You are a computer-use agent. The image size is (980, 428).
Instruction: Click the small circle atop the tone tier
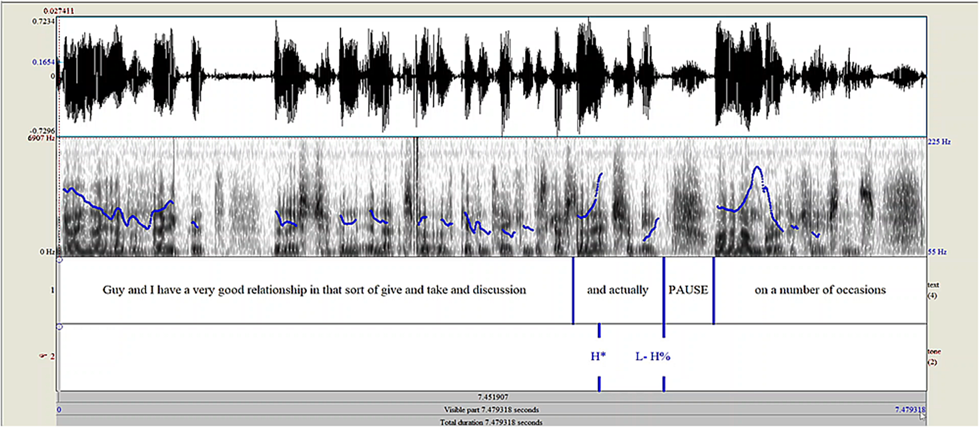pos(60,327)
